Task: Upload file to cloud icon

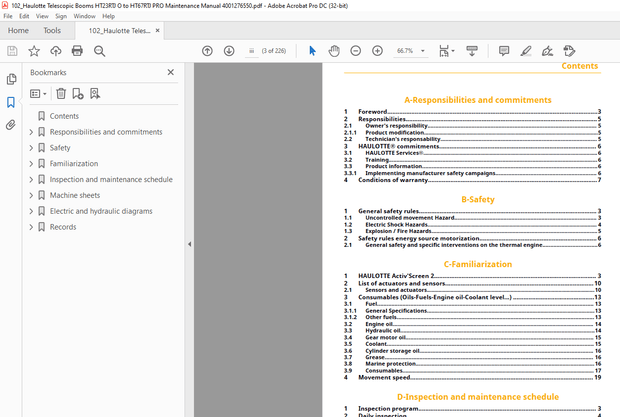Action: [x=56, y=51]
